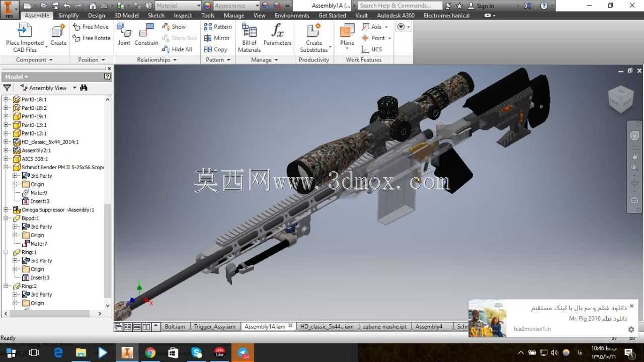Image resolution: width=644 pixels, height=362 pixels.
Task: Click the Home icon in quick access toolbar
Action: (x=93, y=6)
